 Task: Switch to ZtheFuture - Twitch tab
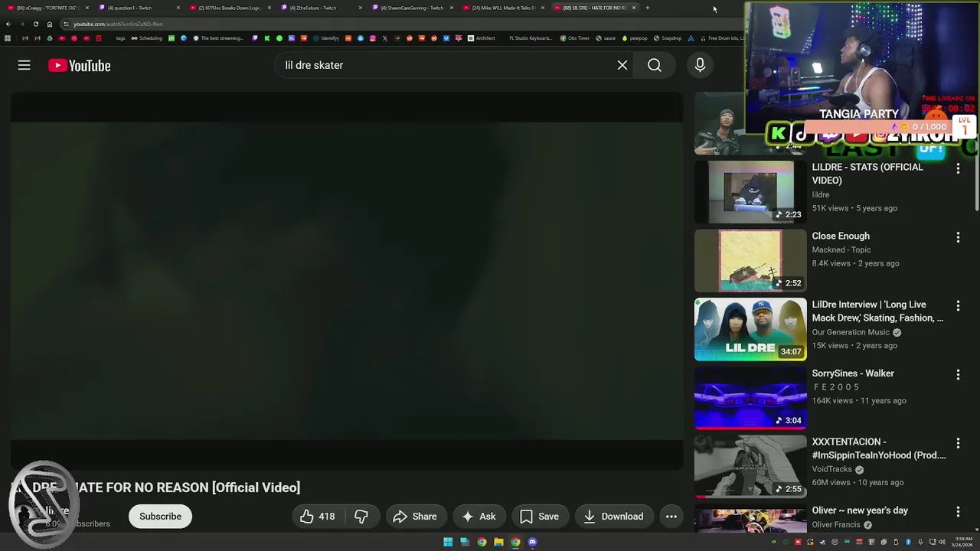click(x=320, y=8)
